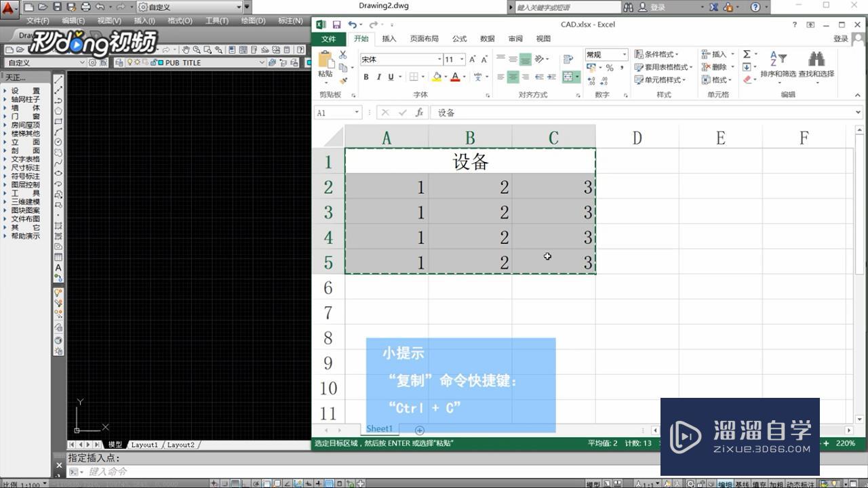Select the AutoCAD multiline text A tool
Image resolution: width=868 pixels, height=488 pixels.
(58, 268)
